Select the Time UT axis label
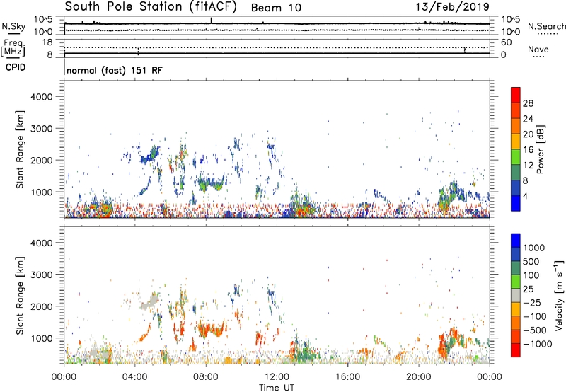 coord(277,388)
